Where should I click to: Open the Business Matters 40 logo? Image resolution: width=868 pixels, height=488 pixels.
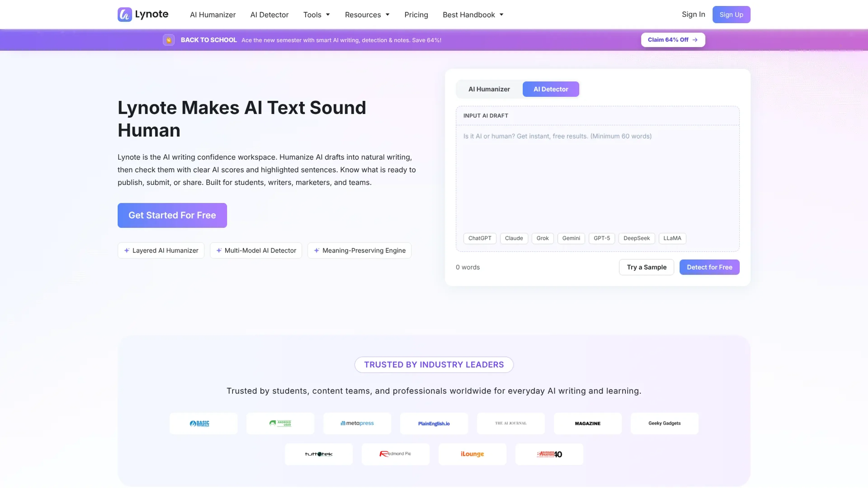pyautogui.click(x=549, y=454)
